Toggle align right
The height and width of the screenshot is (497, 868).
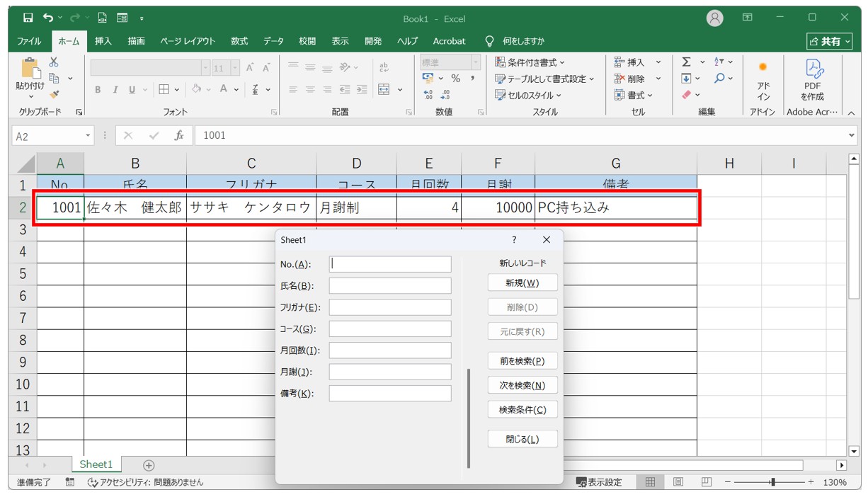pyautogui.click(x=327, y=89)
